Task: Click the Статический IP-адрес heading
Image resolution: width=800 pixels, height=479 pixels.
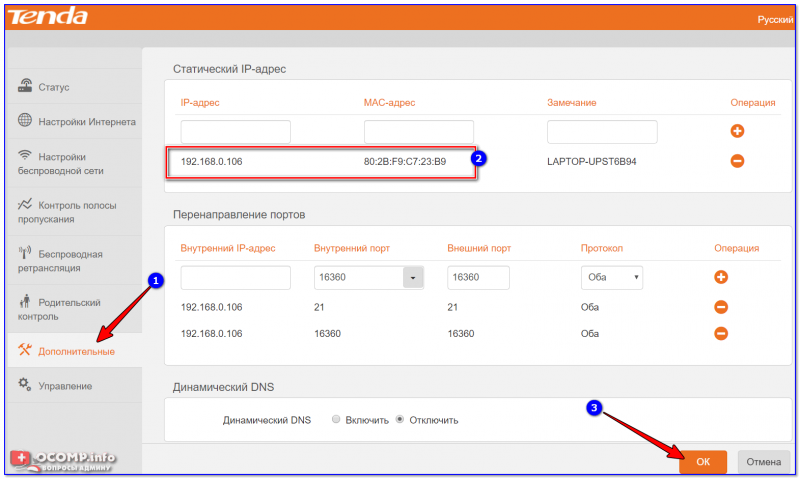Action: coord(229,69)
